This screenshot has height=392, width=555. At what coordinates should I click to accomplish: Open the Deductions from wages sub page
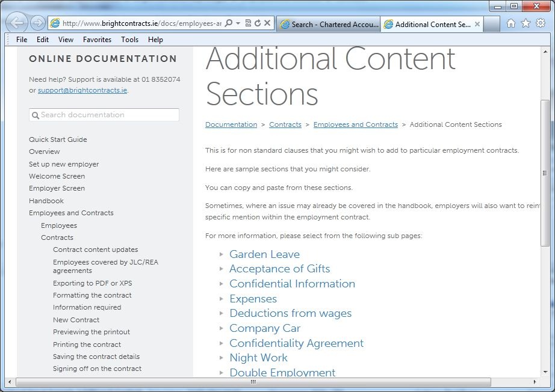[291, 313]
